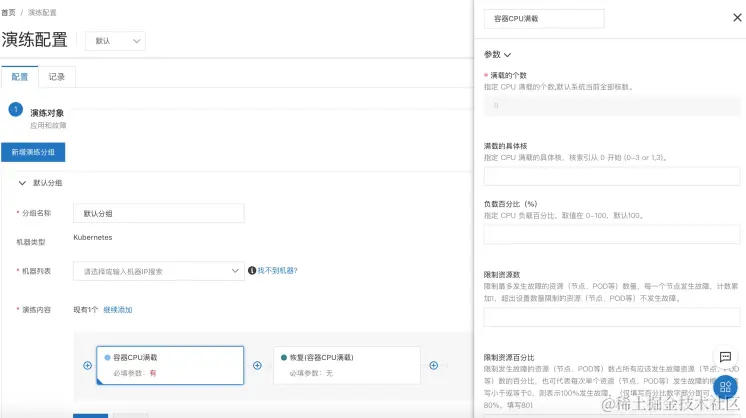Open the blue grid floating menu icon
This screenshot has width=746, height=418.
[725, 387]
